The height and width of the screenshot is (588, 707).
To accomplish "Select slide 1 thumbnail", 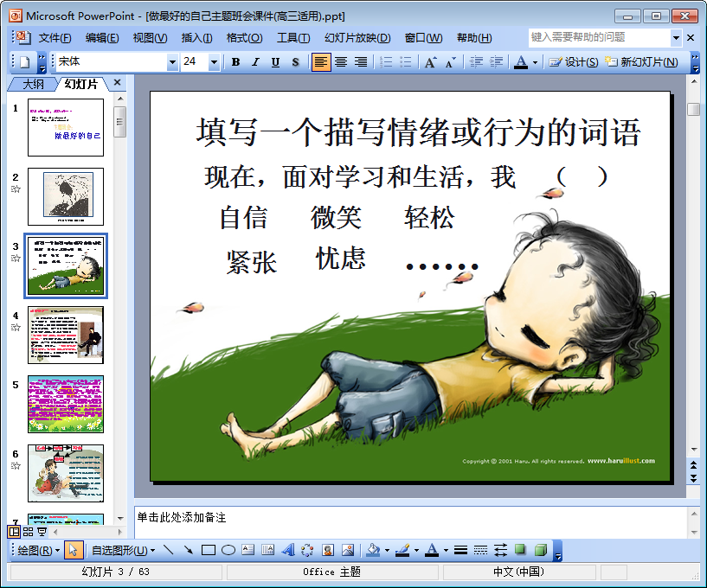I will (66, 127).
